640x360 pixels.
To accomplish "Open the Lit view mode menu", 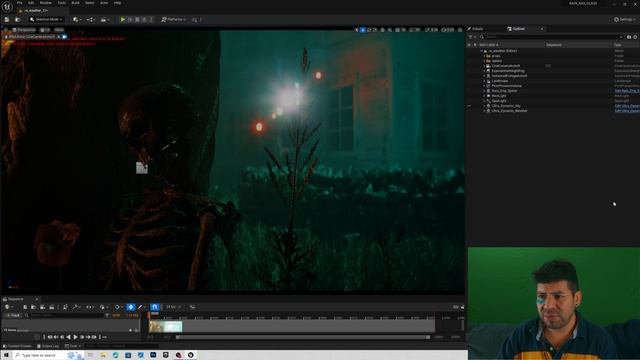I will 45,30.
